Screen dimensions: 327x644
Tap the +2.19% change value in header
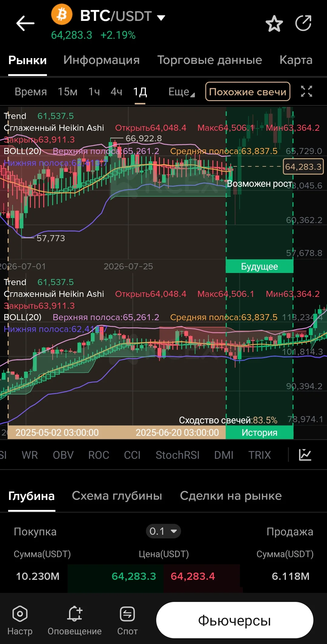[x=118, y=35]
